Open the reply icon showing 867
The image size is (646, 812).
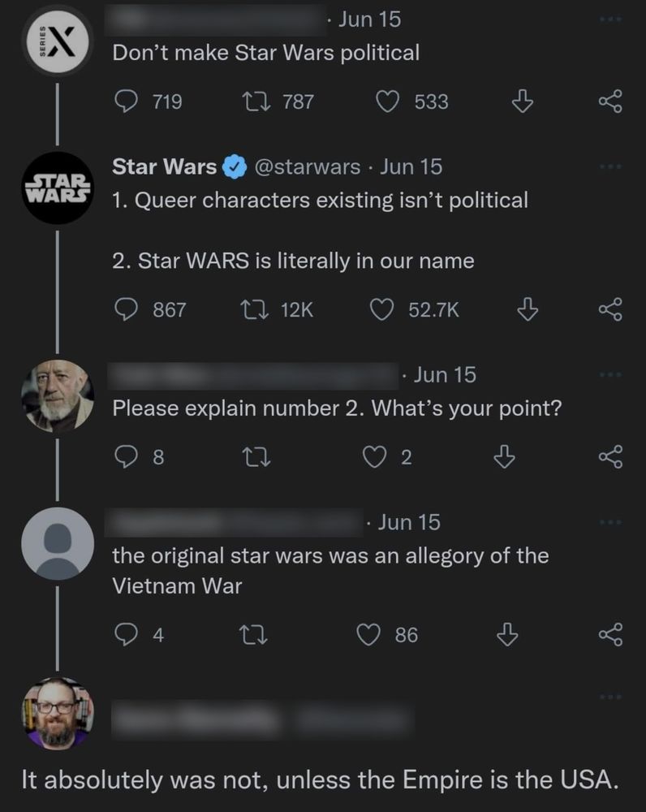coord(126,309)
